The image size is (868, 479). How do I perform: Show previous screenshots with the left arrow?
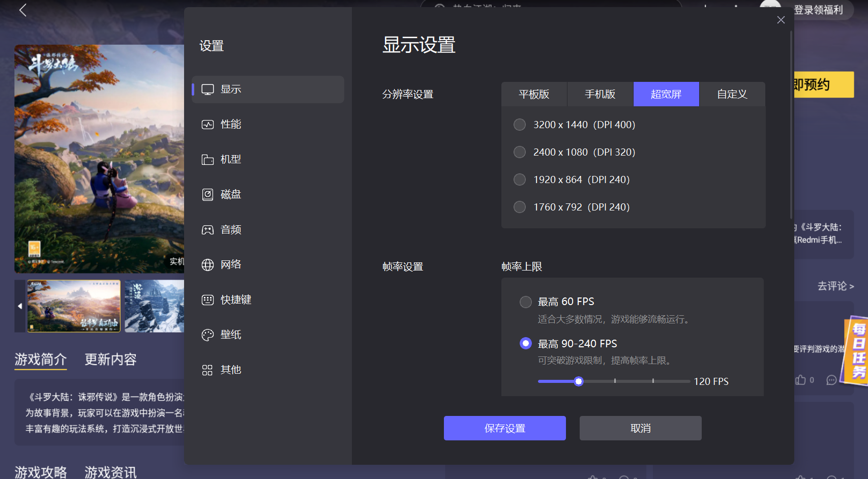point(20,306)
